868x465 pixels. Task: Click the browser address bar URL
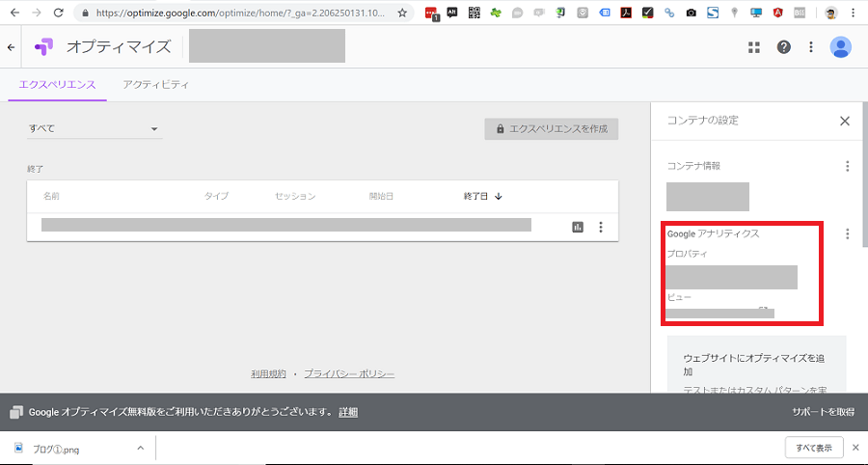(x=240, y=13)
